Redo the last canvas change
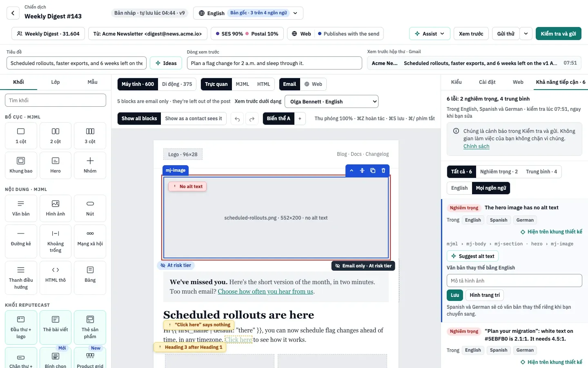This screenshot has height=368, width=588. (252, 119)
